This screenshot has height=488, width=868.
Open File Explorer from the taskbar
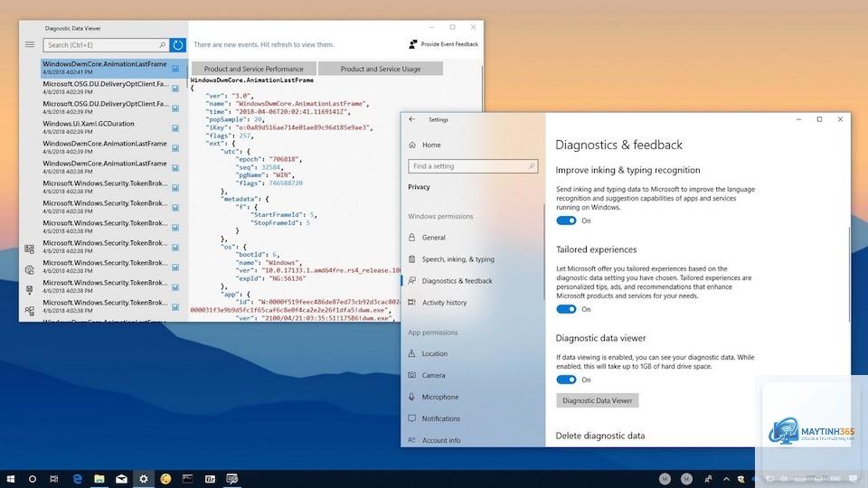(x=99, y=479)
